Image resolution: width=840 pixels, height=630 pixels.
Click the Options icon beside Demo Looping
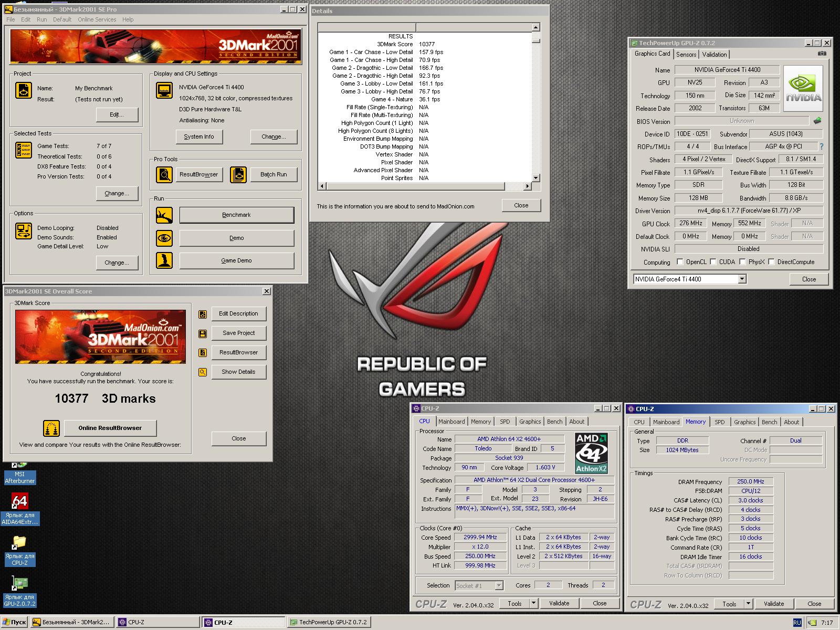click(x=24, y=230)
